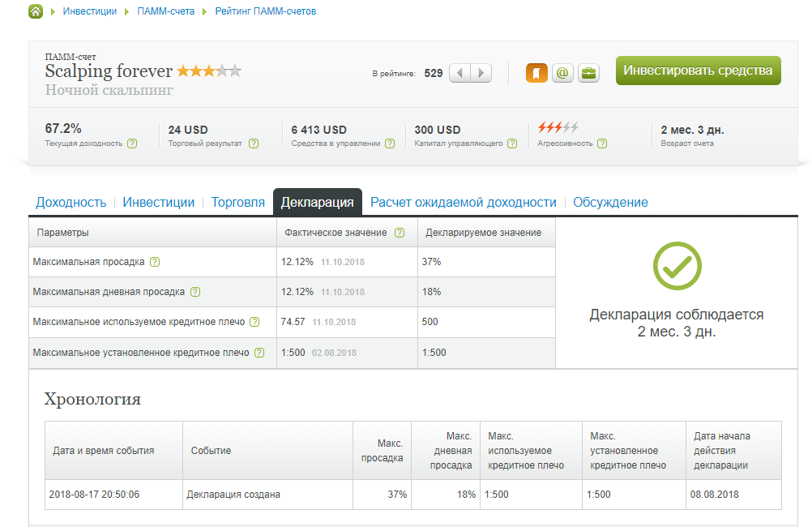This screenshot has width=812, height=527.
Task: Open help for Средства в управлении
Action: 390,144
